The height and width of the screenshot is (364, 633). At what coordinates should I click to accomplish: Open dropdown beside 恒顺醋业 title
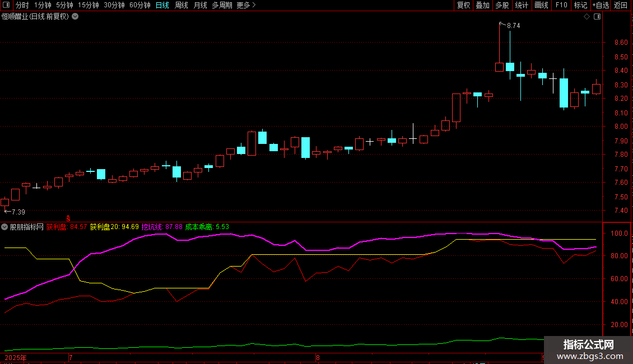click(x=75, y=17)
